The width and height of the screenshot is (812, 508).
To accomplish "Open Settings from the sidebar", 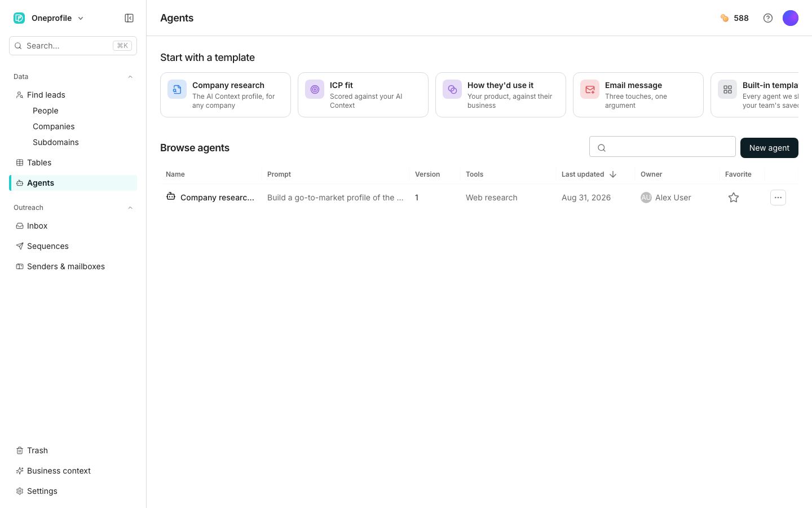I will point(73,491).
